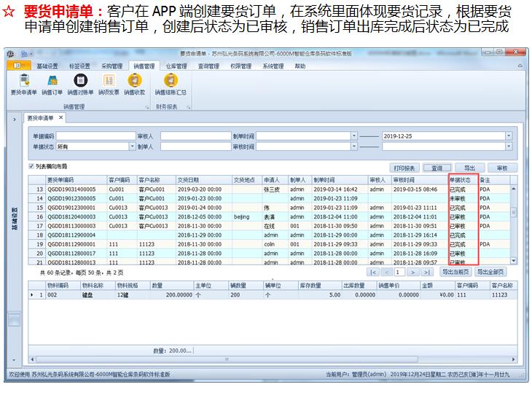Select the 键盘 material detail row
The height and width of the screenshot is (395, 532).
pyautogui.click(x=273, y=295)
